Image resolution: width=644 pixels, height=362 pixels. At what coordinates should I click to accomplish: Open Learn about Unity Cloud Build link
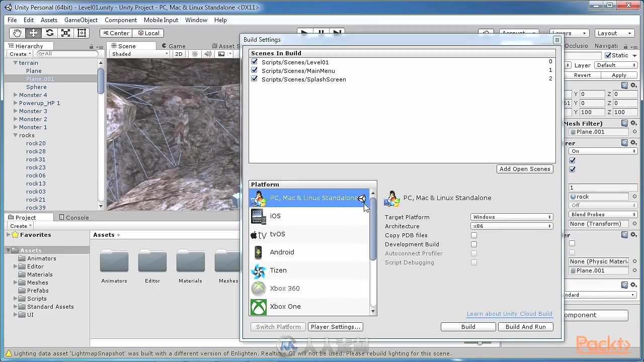tap(509, 314)
